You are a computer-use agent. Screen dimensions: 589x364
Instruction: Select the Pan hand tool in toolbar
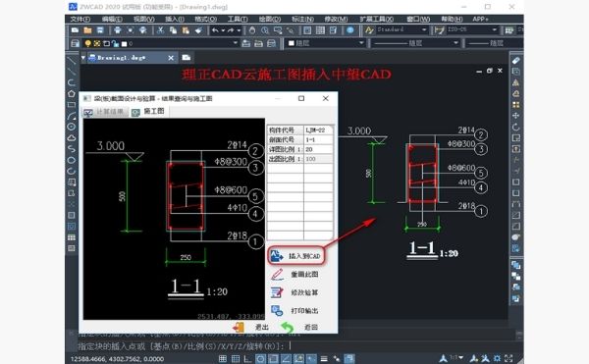point(252,30)
